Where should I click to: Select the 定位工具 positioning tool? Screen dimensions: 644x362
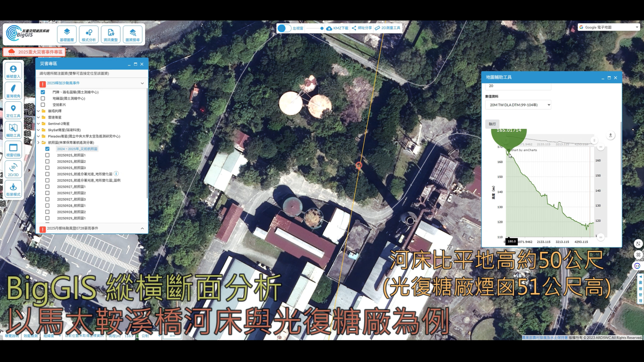[13, 110]
